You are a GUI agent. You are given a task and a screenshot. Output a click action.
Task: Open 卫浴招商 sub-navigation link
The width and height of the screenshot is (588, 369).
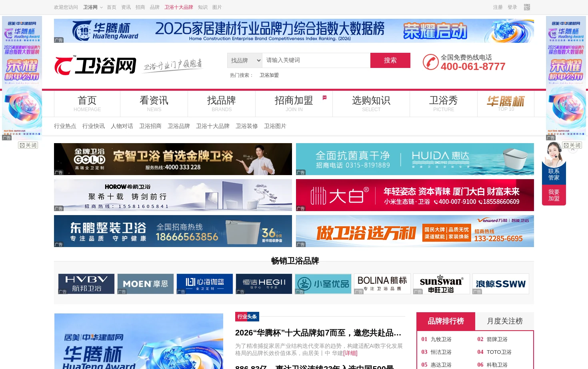[x=150, y=126]
